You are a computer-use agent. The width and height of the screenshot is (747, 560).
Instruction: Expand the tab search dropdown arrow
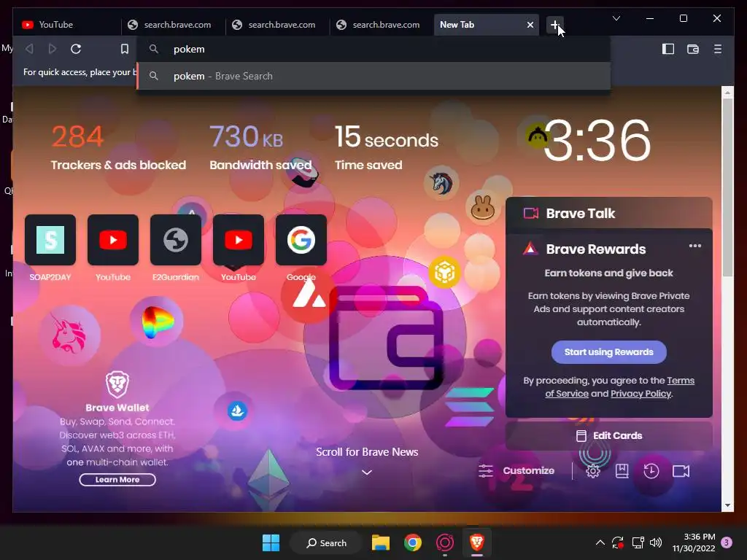(616, 18)
